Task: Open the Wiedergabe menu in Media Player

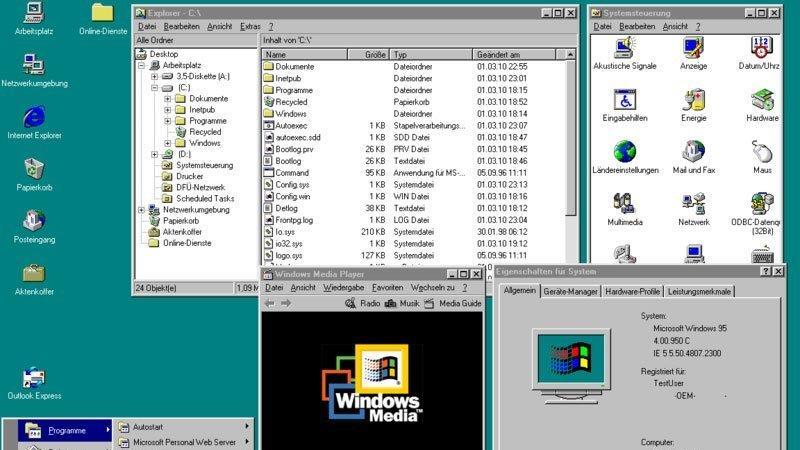Action: pos(343,288)
